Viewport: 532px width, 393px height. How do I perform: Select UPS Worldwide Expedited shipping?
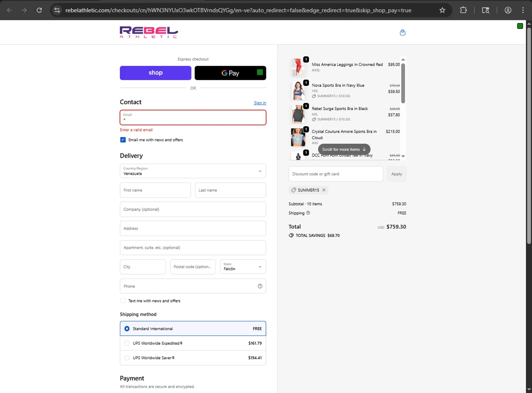click(x=193, y=343)
